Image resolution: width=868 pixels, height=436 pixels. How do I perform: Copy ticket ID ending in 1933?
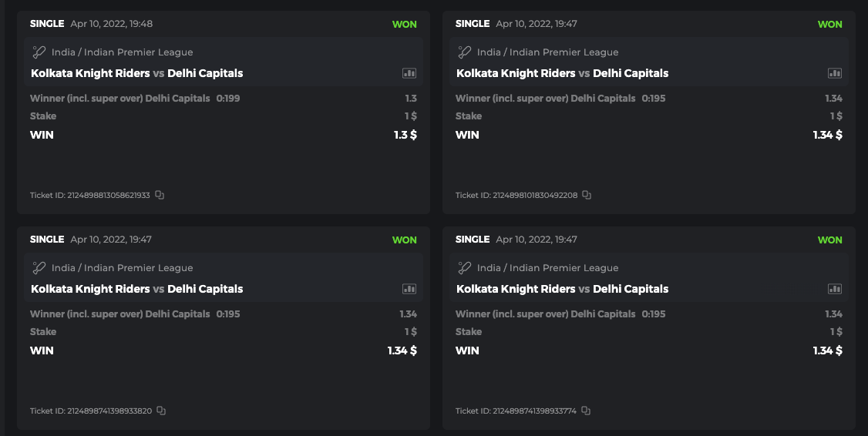[160, 195]
